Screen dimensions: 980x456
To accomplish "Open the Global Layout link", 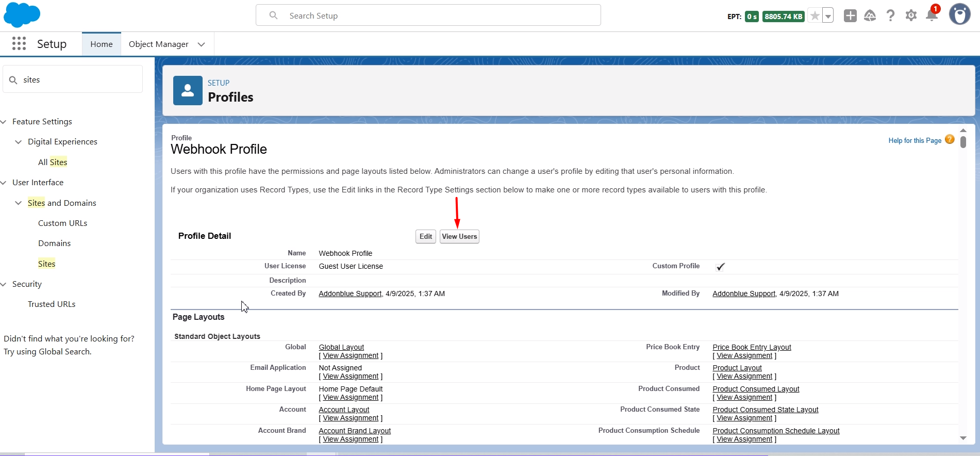I will [341, 347].
